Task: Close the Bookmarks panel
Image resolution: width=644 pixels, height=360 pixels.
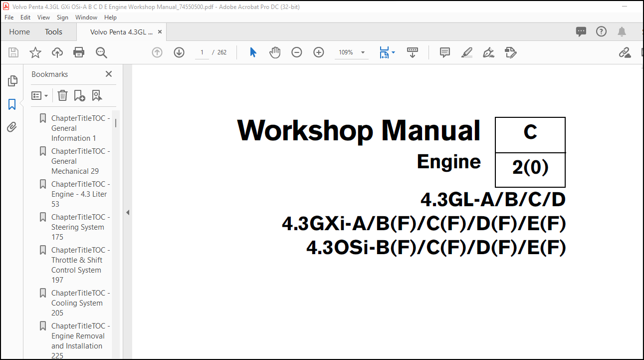Action: point(109,74)
